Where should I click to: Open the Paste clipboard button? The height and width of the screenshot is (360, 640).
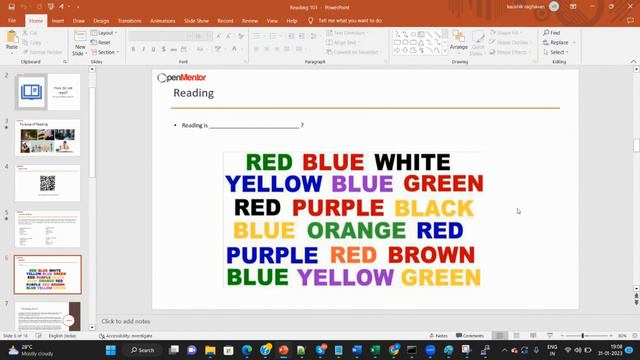(12, 41)
